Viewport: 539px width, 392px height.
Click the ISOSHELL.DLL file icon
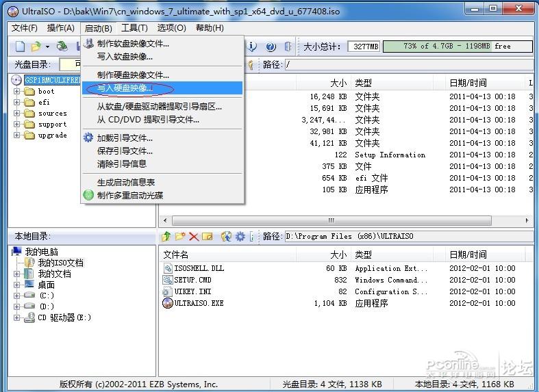click(x=167, y=268)
